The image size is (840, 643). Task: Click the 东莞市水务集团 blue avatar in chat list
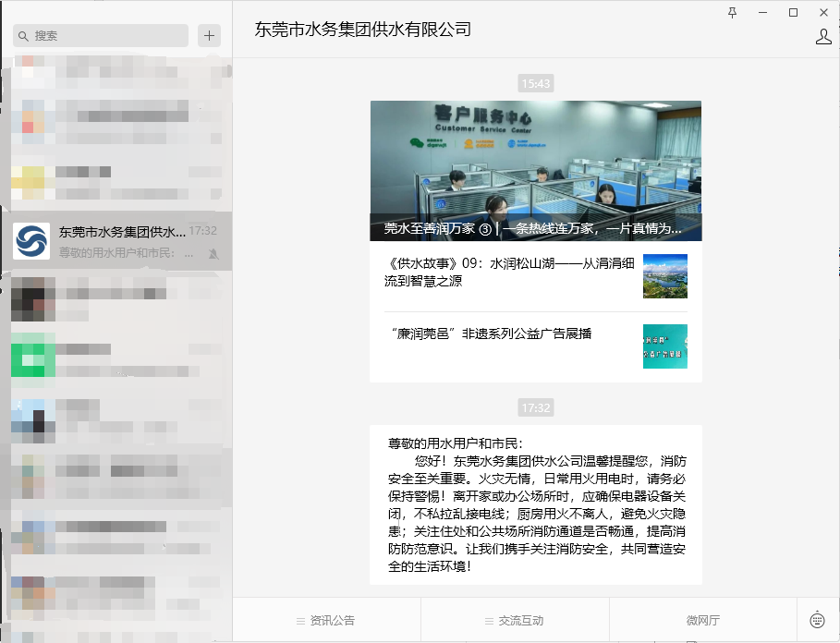pos(31,242)
